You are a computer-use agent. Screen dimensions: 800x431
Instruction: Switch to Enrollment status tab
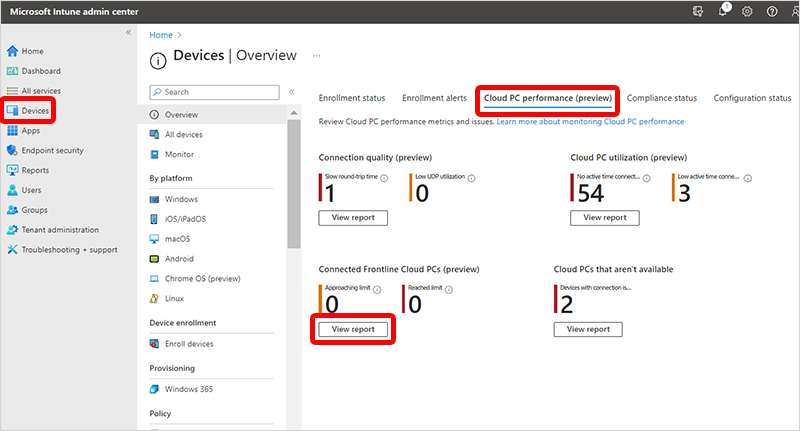coord(352,98)
